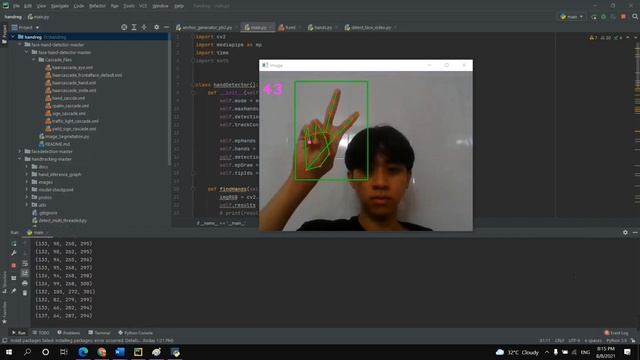The image size is (640, 360).
Task: Click the Rerun icon in toolbar
Action: click(594, 17)
